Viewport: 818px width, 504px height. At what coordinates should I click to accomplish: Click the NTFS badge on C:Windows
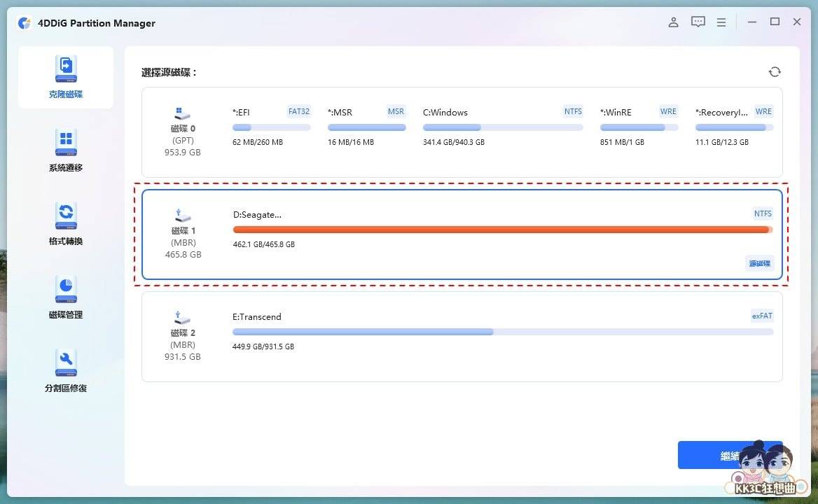point(573,111)
